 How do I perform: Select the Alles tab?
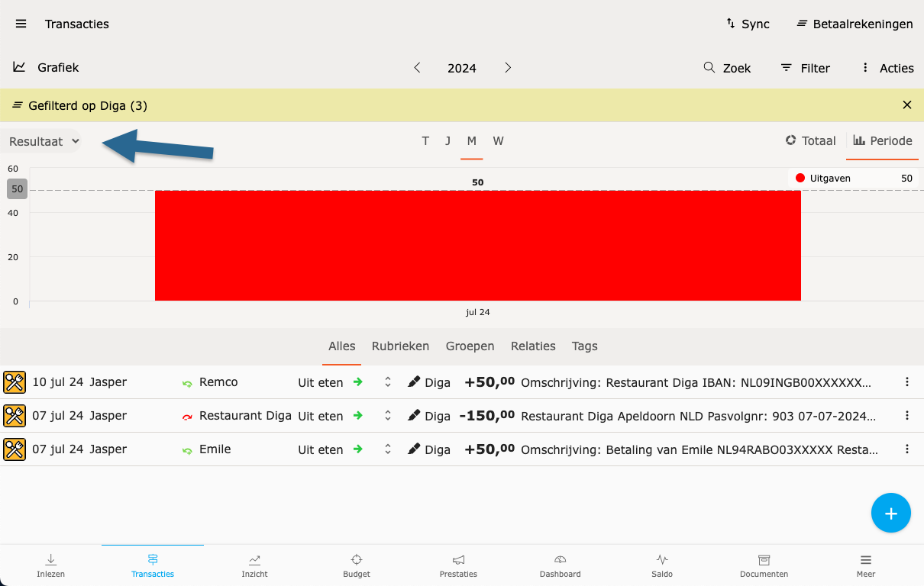(342, 346)
